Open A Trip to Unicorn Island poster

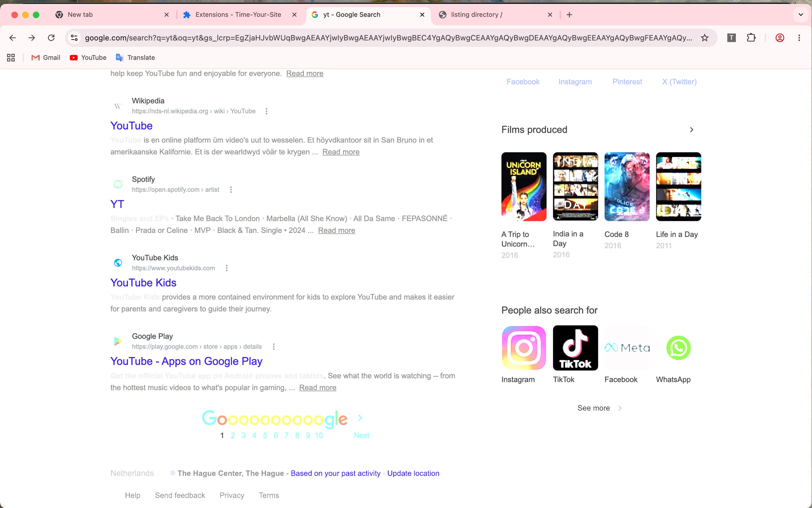(524, 187)
